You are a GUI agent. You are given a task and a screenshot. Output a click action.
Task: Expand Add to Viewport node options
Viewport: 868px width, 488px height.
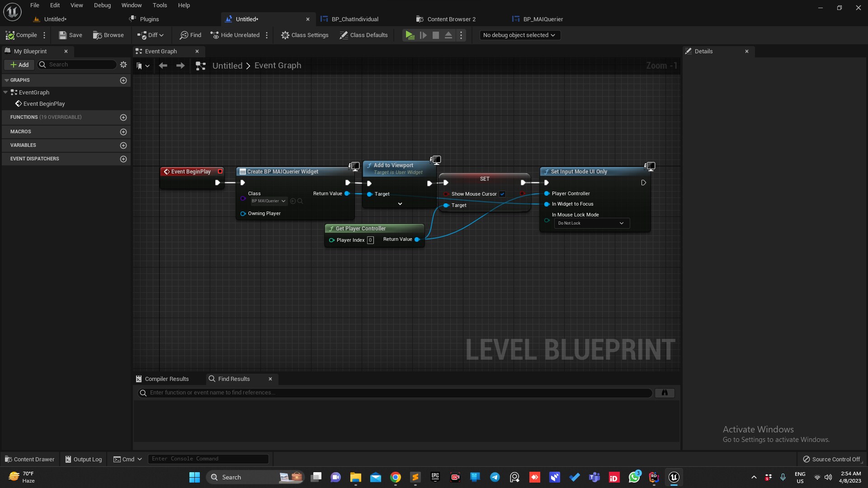click(400, 204)
